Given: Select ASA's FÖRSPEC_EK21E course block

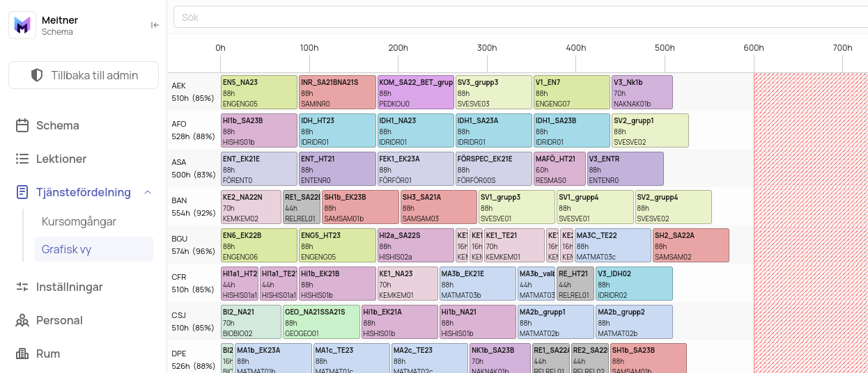Looking at the screenshot, I should (494, 169).
